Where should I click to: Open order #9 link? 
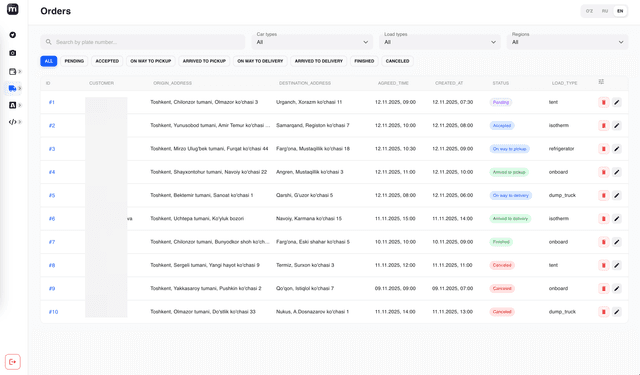click(x=52, y=288)
